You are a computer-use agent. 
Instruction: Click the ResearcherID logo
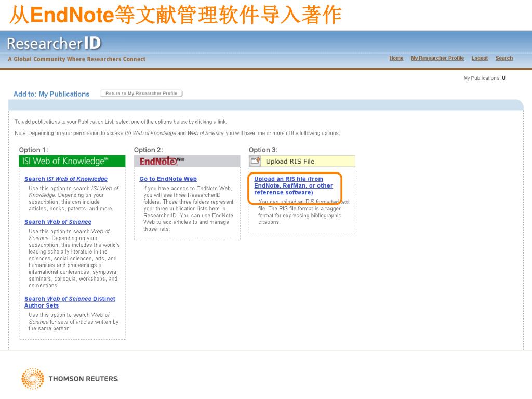point(54,44)
